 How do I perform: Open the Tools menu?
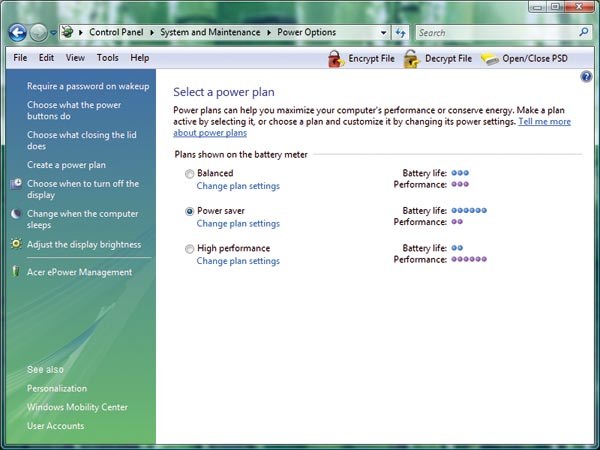[x=107, y=58]
